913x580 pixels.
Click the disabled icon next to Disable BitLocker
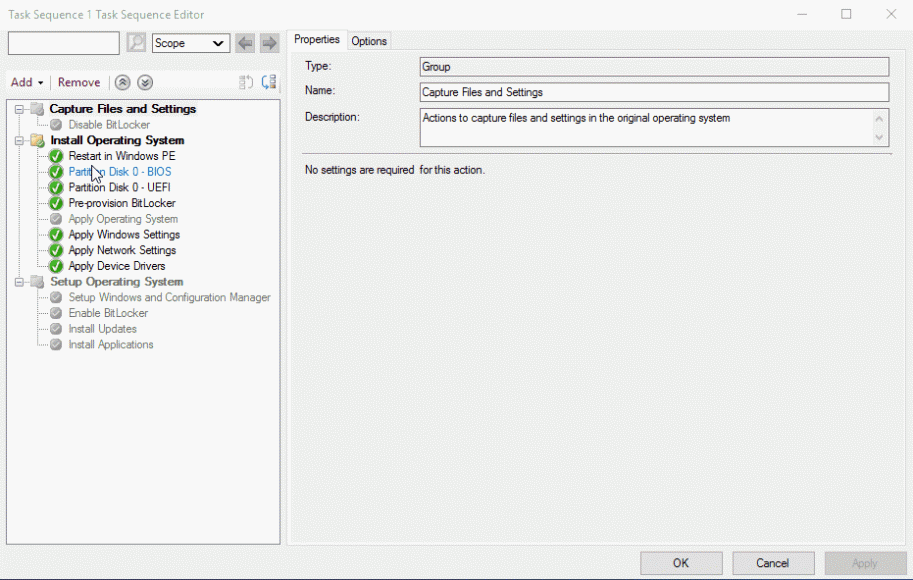56,124
